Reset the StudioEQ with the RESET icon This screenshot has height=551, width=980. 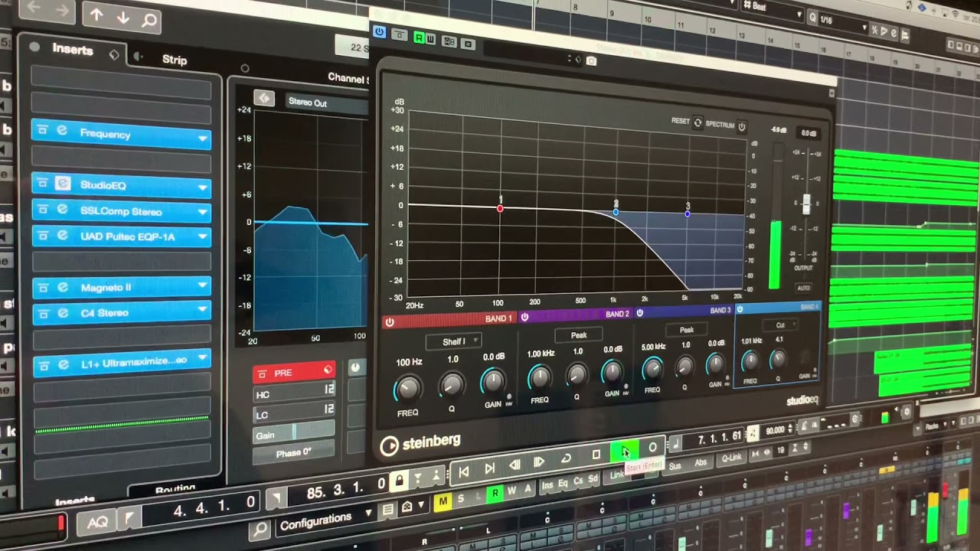(697, 122)
